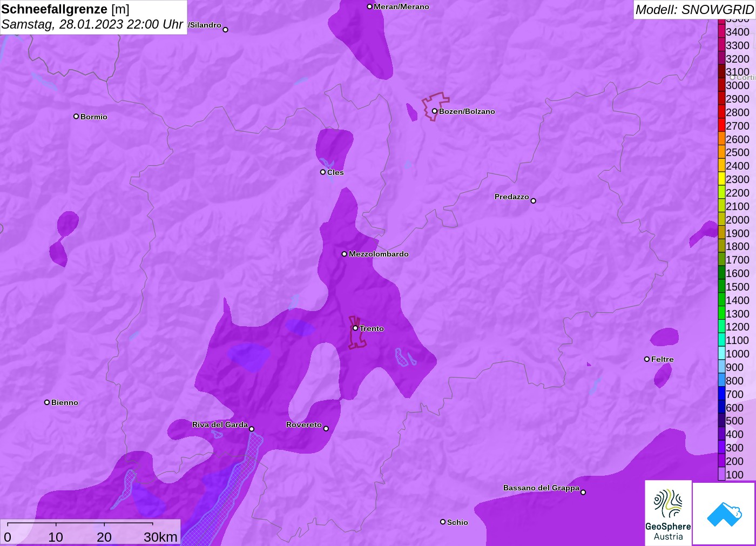This screenshot has height=546, width=756.
Task: Click the Bassano del Grappa label text
Action: point(541,488)
